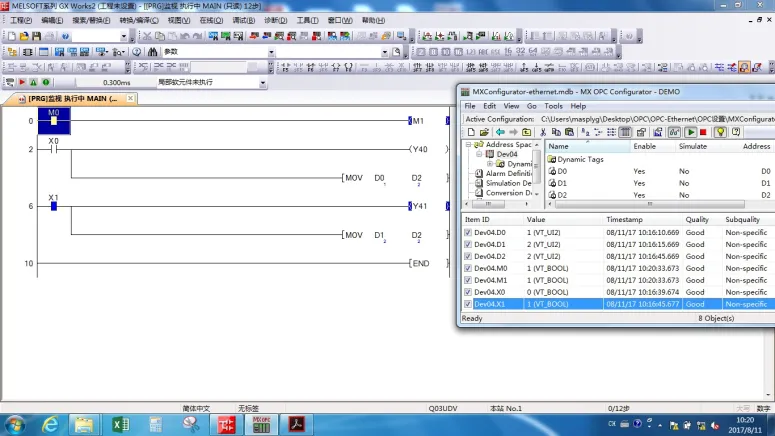The height and width of the screenshot is (436, 775).
Task: Open the File menu in MX OPC Configurator
Action: point(470,106)
